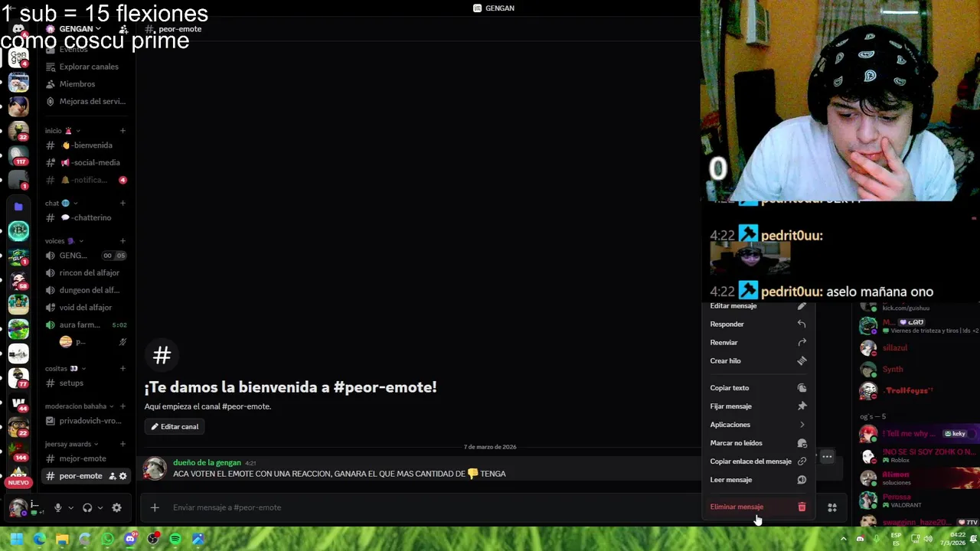Open the Discord home direct messages icon

point(18,29)
